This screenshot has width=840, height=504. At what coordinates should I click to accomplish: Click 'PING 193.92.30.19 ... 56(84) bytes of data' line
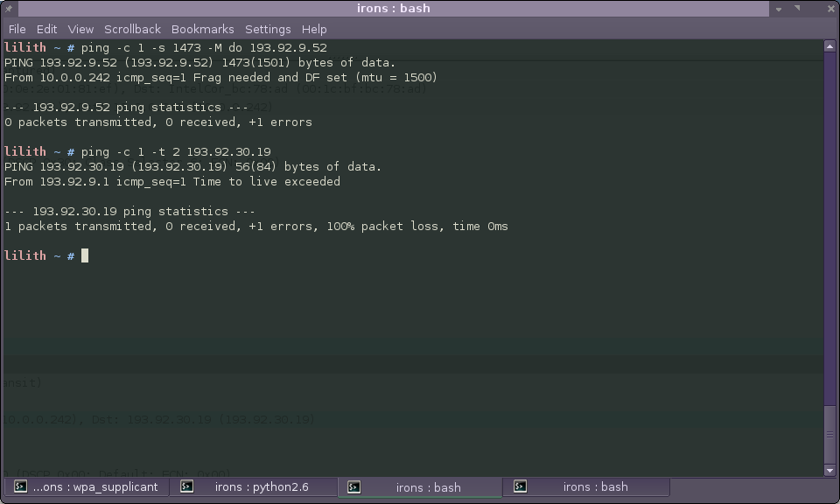(192, 167)
